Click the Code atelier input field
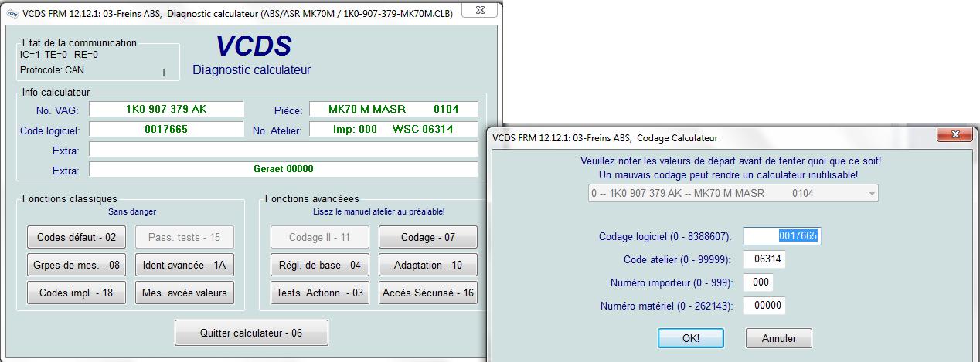Viewport: 980px width, 362px height. click(x=764, y=259)
